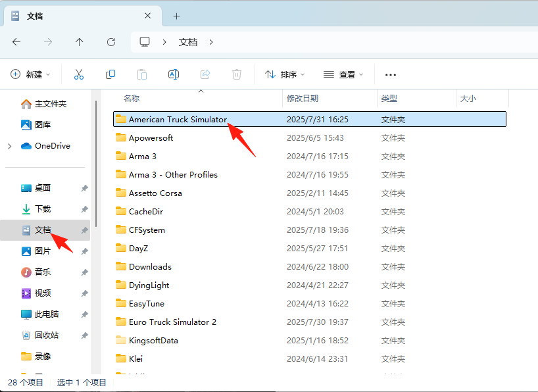Close the 文档 tab
538x392 pixels.
point(147,16)
